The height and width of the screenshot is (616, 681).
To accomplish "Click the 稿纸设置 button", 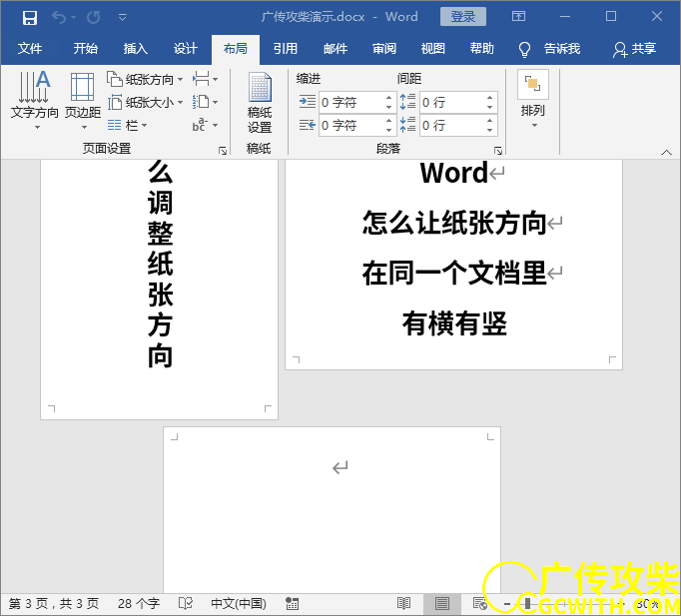I will pos(260,103).
